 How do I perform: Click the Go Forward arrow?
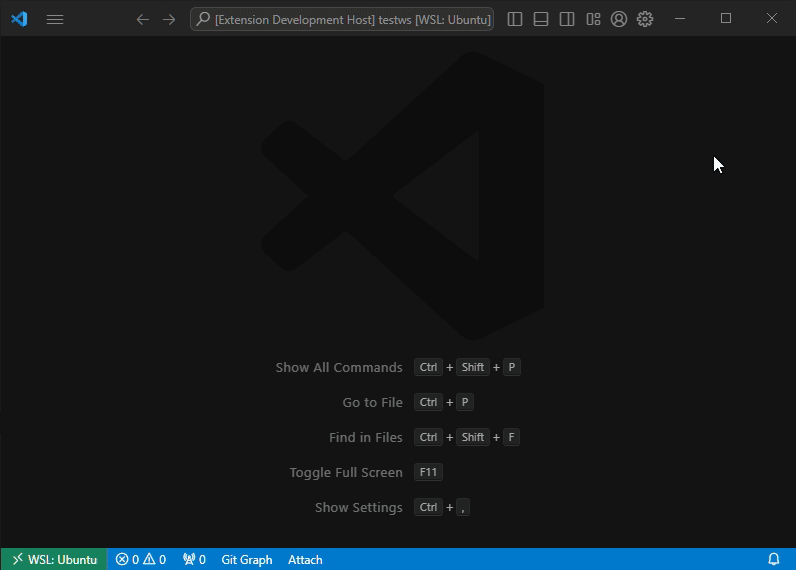tap(169, 19)
